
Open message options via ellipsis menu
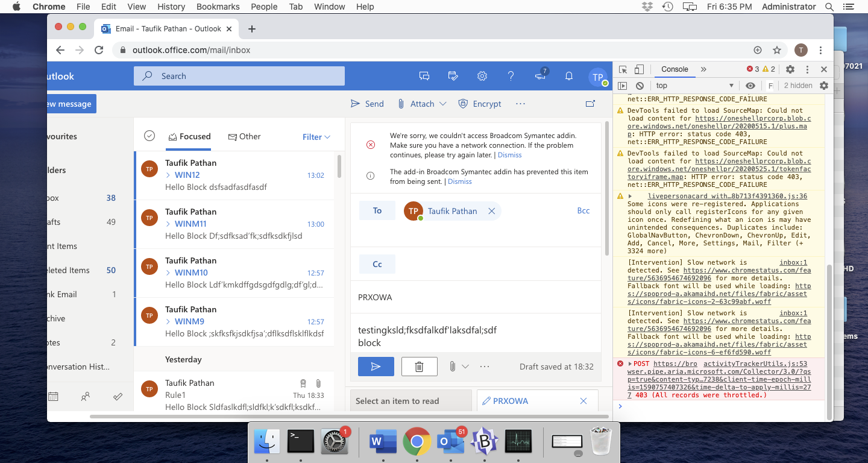(x=520, y=103)
